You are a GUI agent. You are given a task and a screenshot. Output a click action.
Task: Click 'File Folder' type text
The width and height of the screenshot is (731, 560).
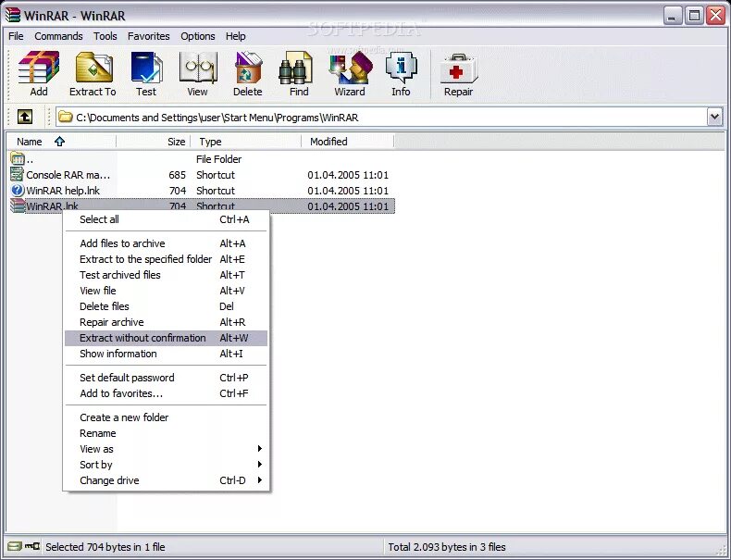click(218, 159)
